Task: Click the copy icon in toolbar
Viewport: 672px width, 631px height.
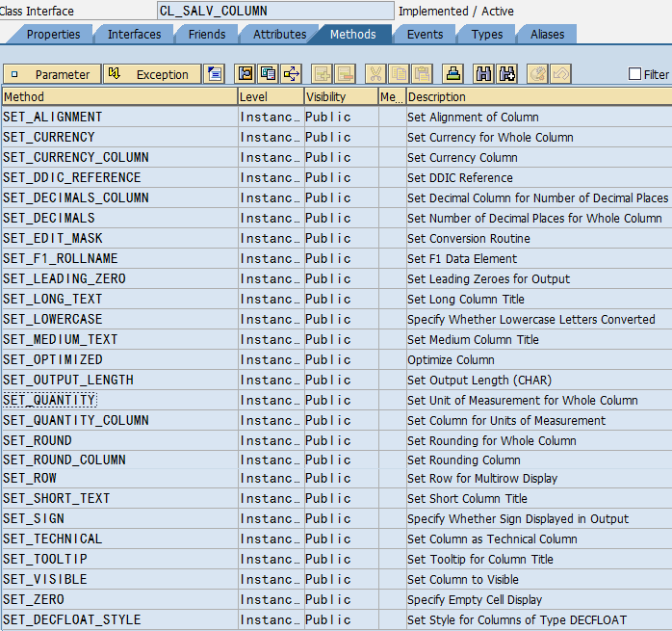Action: tap(399, 74)
